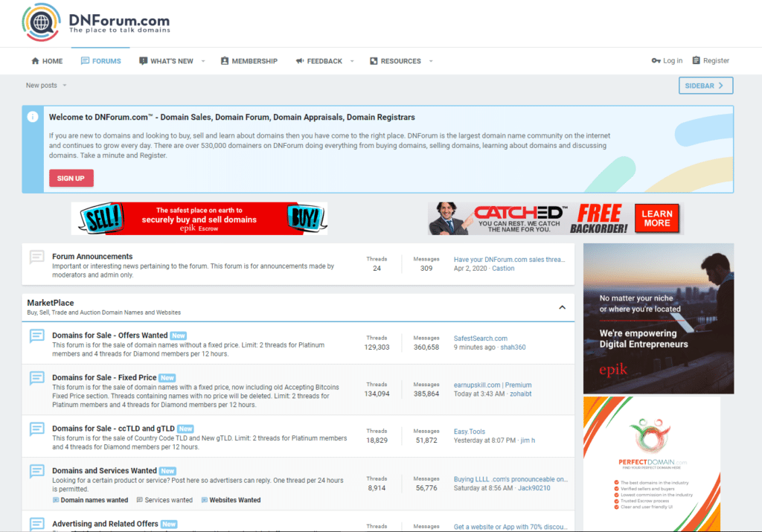Click the SIGN UP button
The height and width of the screenshot is (532, 762).
coord(71,178)
